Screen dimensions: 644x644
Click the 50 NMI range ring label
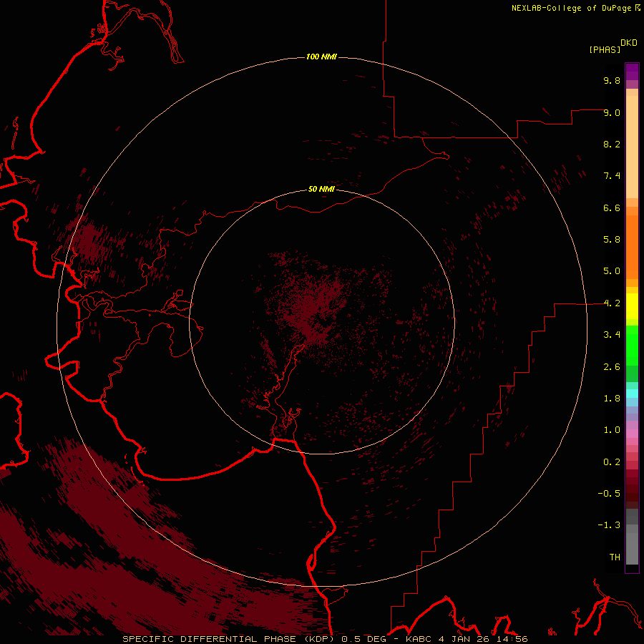pos(321,189)
